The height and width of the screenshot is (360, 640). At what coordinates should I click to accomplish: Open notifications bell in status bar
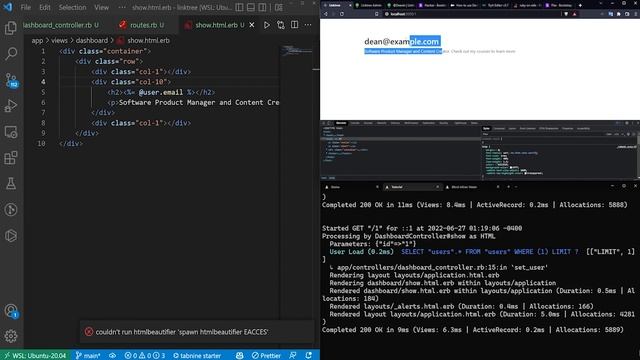309,356
